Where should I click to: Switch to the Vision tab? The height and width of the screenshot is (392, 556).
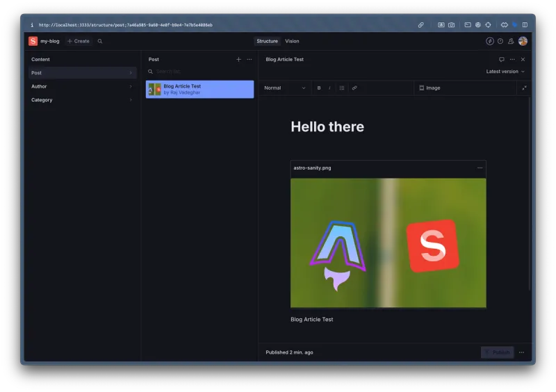click(292, 41)
